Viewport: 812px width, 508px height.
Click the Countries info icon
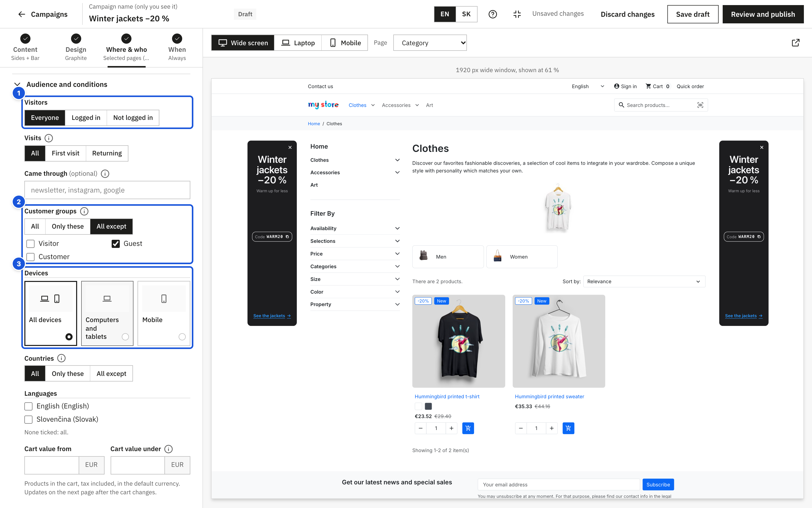[x=61, y=358]
